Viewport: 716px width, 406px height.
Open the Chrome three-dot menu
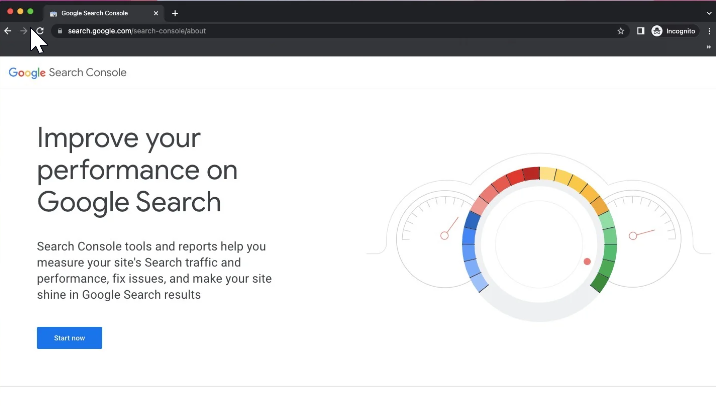708,31
